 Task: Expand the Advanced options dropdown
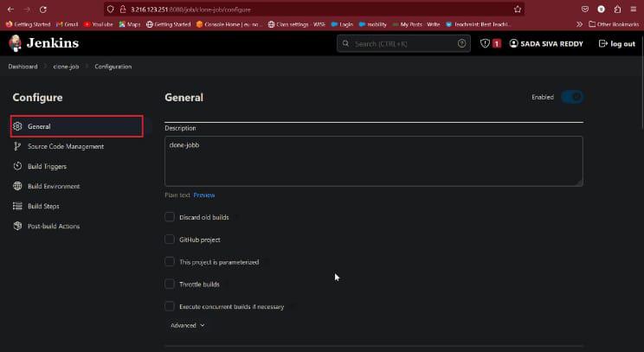[x=187, y=325]
